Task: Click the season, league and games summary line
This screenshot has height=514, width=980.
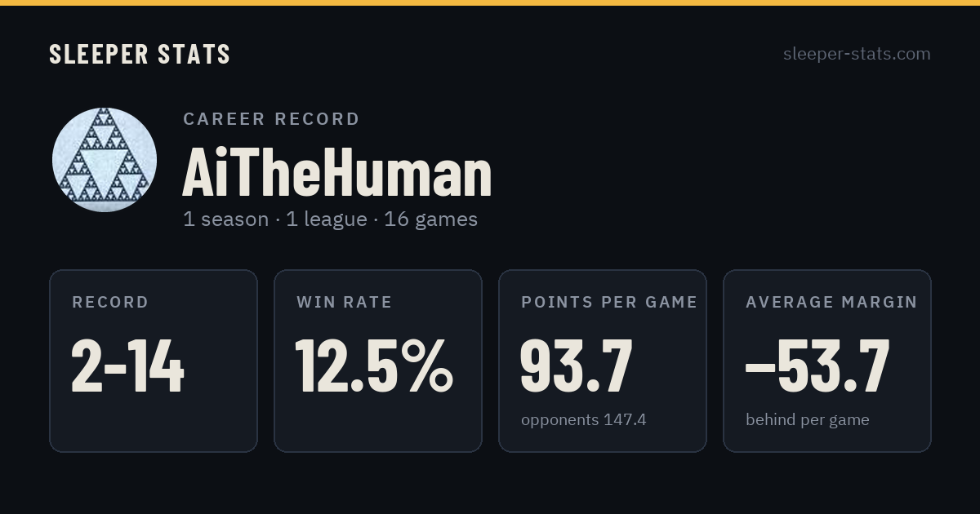Action: pos(330,219)
